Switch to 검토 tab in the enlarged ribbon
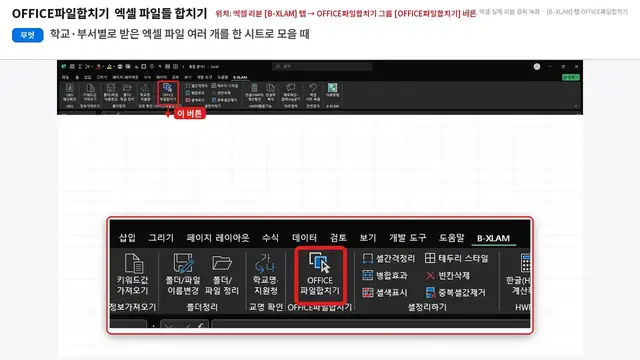Screen dimensions: 640x360 point(338,238)
